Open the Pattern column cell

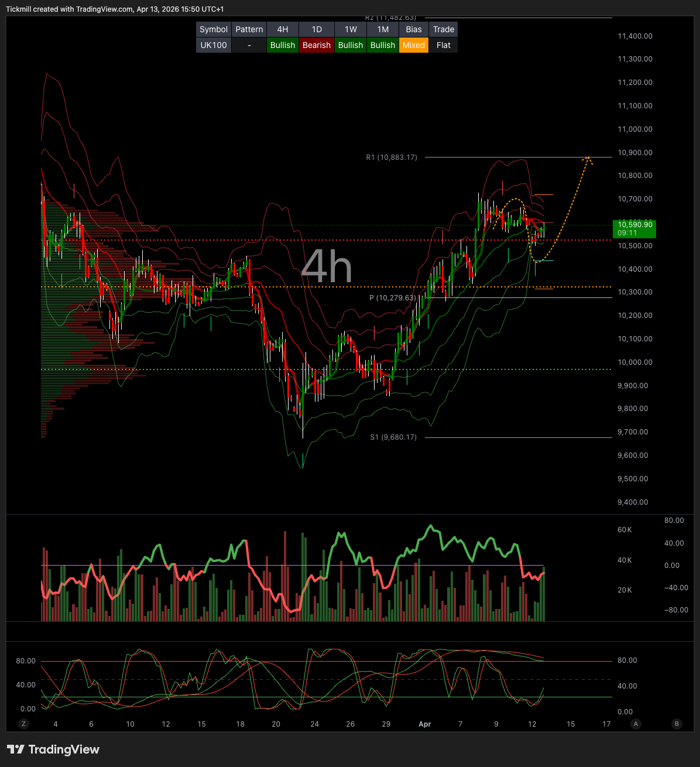tap(249, 45)
